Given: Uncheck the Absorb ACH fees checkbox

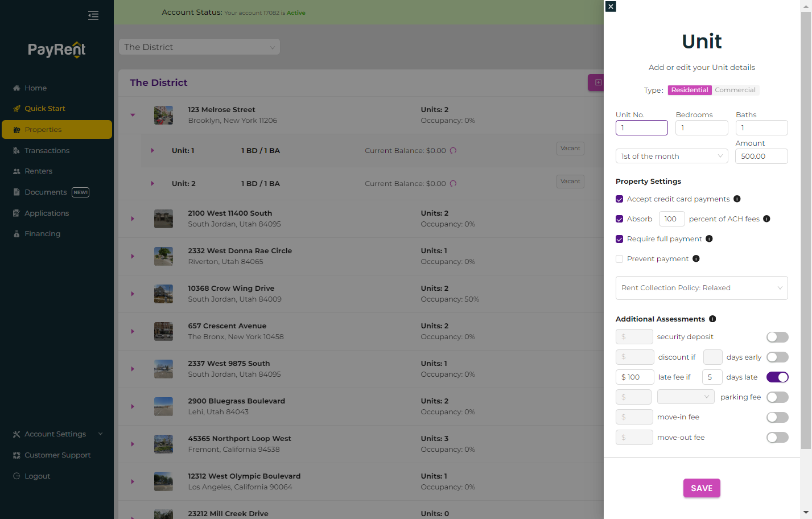Looking at the screenshot, I should 619,219.
